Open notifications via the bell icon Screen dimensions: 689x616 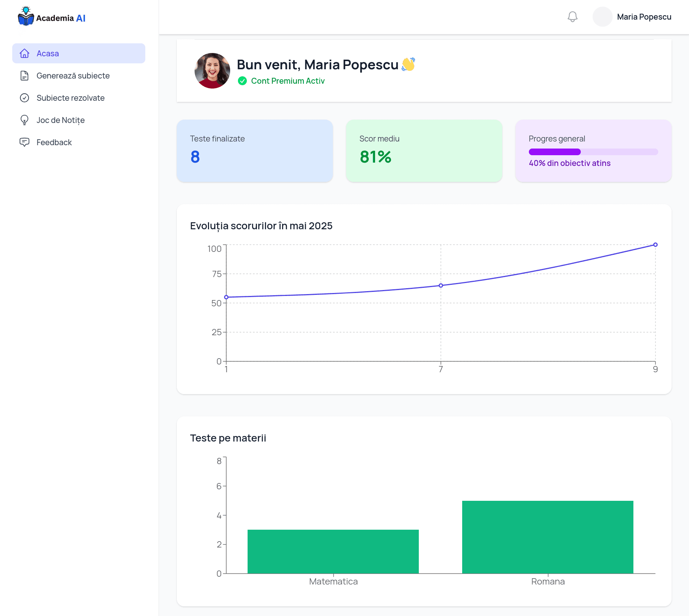pos(572,17)
